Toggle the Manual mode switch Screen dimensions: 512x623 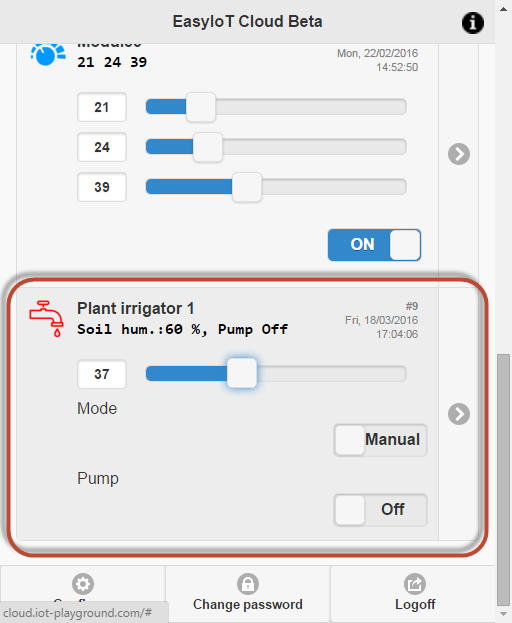click(381, 440)
